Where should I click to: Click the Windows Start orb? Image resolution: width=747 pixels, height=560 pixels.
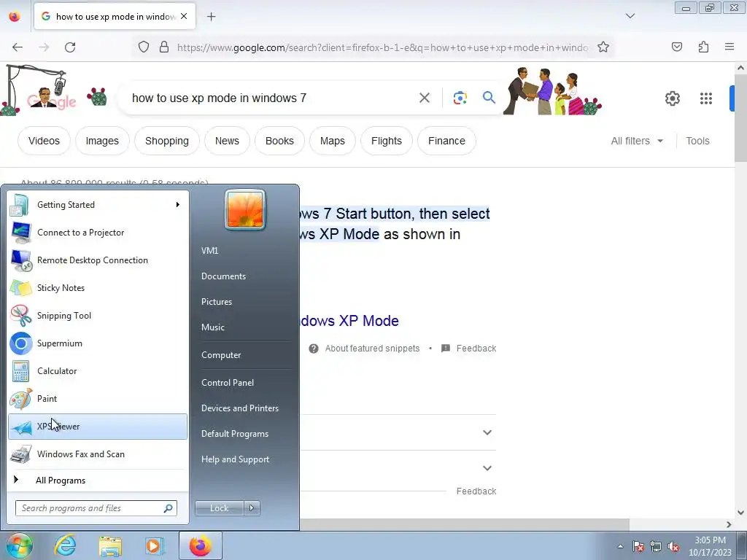click(x=19, y=545)
